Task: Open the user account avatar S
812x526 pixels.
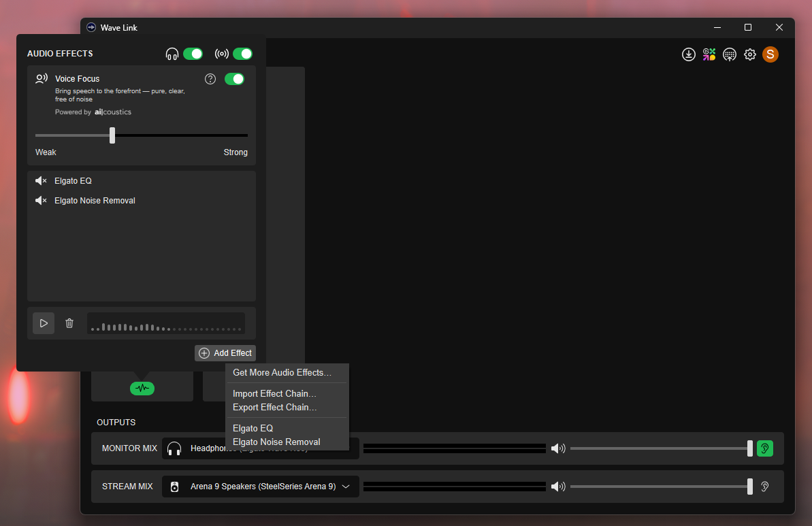Action: pyautogui.click(x=770, y=54)
